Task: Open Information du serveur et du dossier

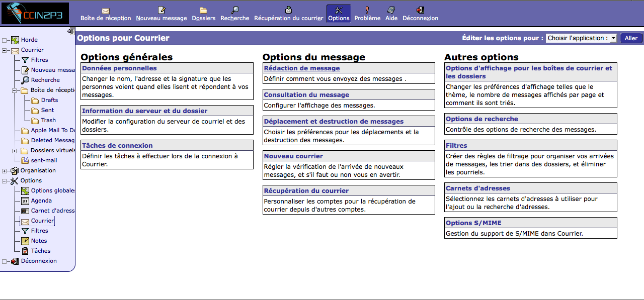Action: (145, 111)
